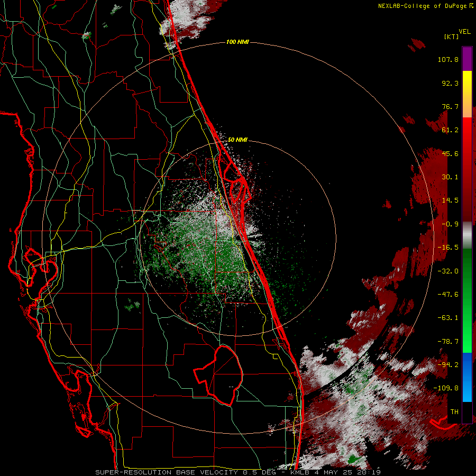Click the NEXLAB-College of DuPage label

pyautogui.click(x=426, y=6)
